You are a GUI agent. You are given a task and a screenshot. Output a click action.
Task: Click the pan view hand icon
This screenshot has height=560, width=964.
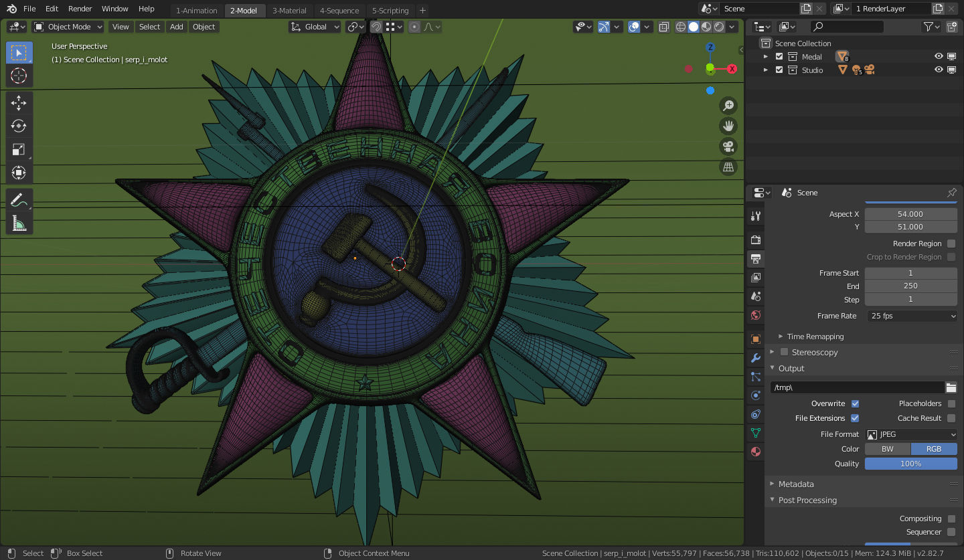(x=728, y=126)
